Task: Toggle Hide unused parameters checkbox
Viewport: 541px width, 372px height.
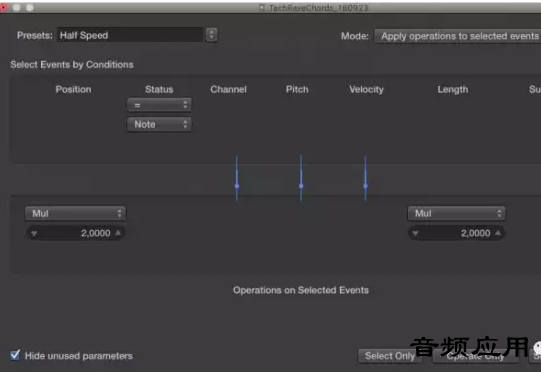Action: pos(15,355)
